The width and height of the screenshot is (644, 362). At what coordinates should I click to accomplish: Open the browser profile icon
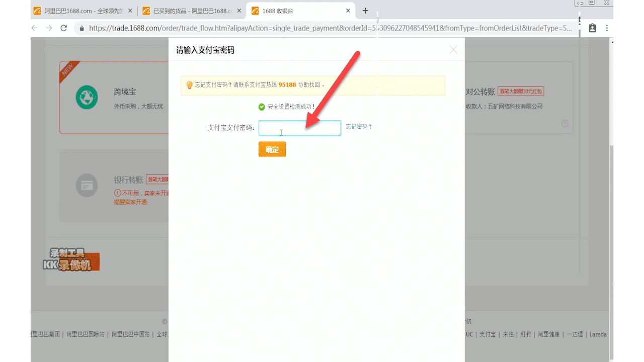coord(592,28)
